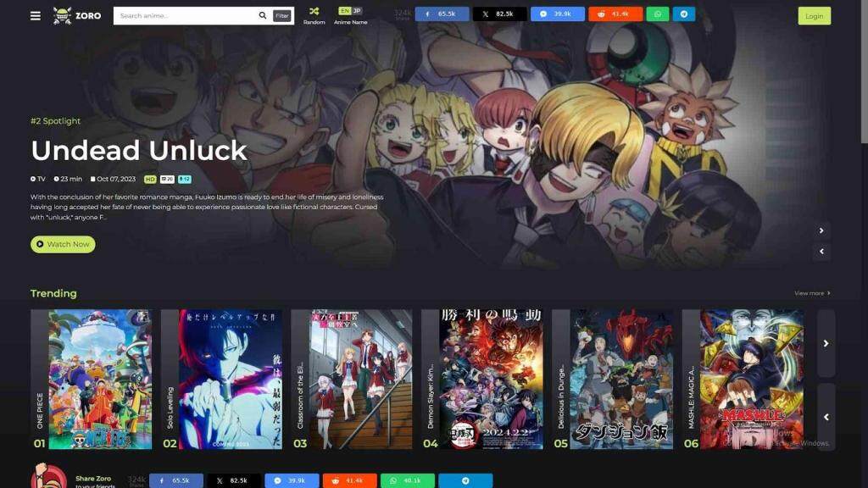Viewport: 868px width, 488px height.
Task: Click the 'Trending' section heading
Action: tap(53, 293)
